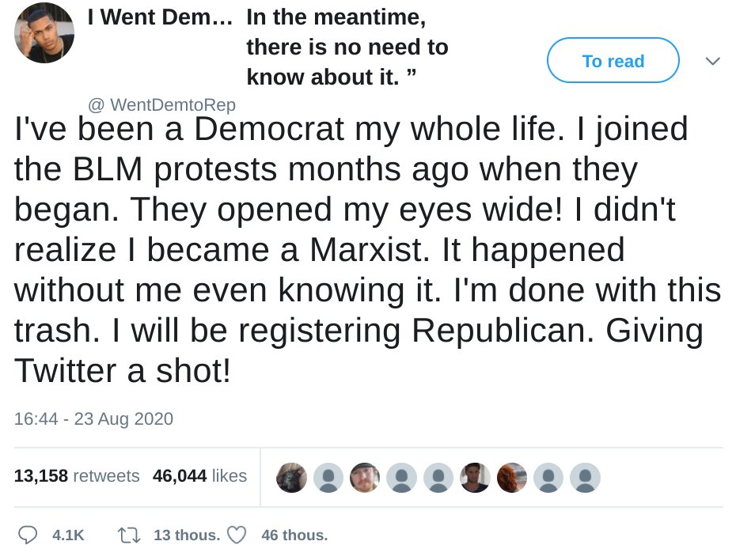Image resolution: width=755 pixels, height=560 pixels.
Task: Click the "13 thous." retweet count
Action: [187, 535]
